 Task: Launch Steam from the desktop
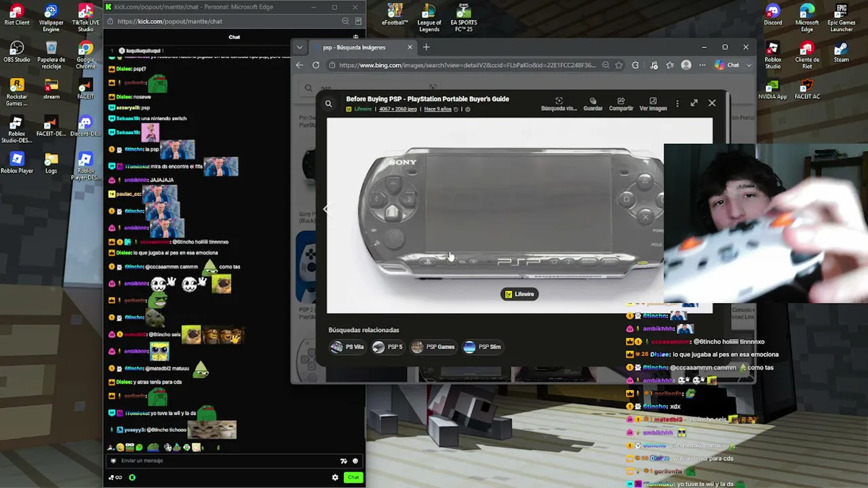tap(841, 52)
